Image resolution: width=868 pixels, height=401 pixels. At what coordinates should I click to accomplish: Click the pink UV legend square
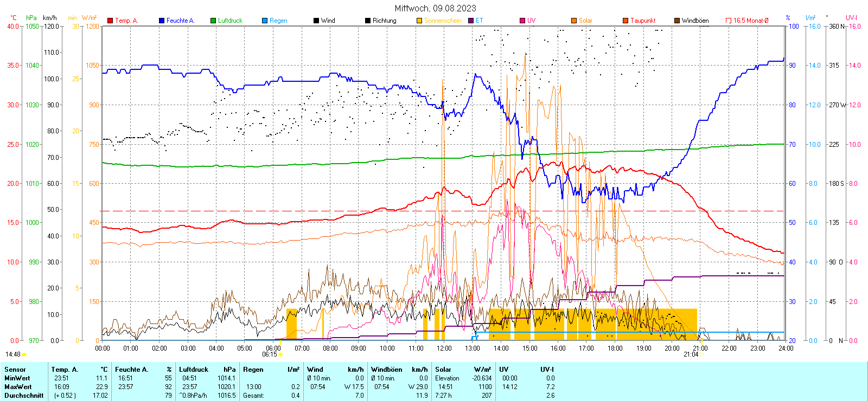coord(522,21)
